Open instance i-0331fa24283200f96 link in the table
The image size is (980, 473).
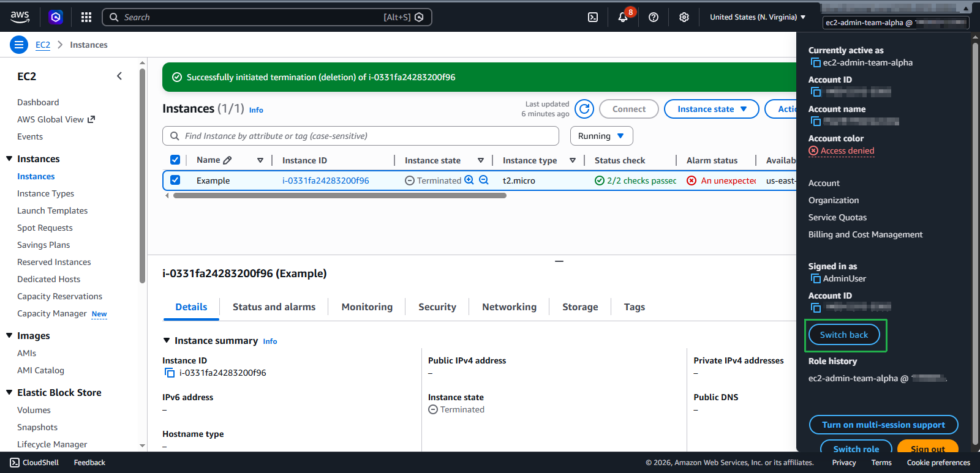(x=326, y=181)
